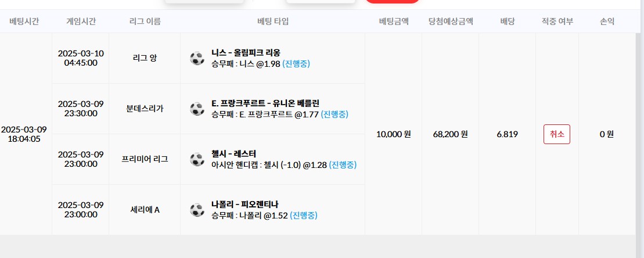
Task: Click the 진행중 status on the 니스 bet
Action: [x=296, y=64]
